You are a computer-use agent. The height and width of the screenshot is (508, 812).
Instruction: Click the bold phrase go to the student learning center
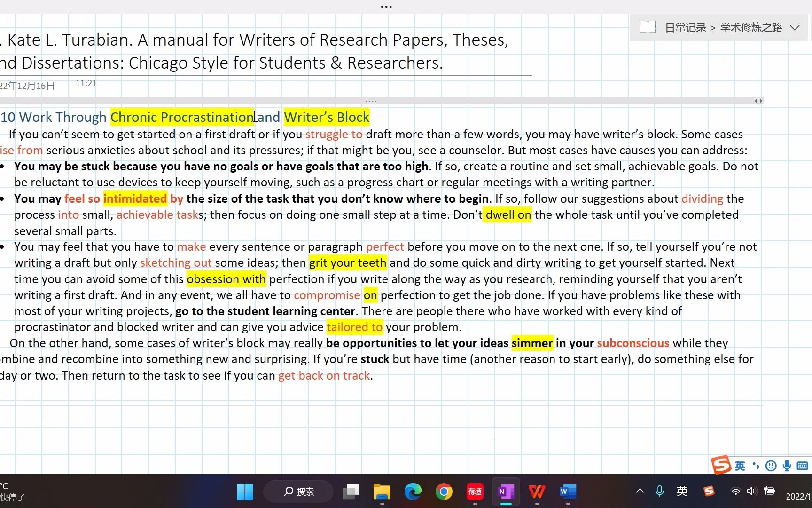265,311
